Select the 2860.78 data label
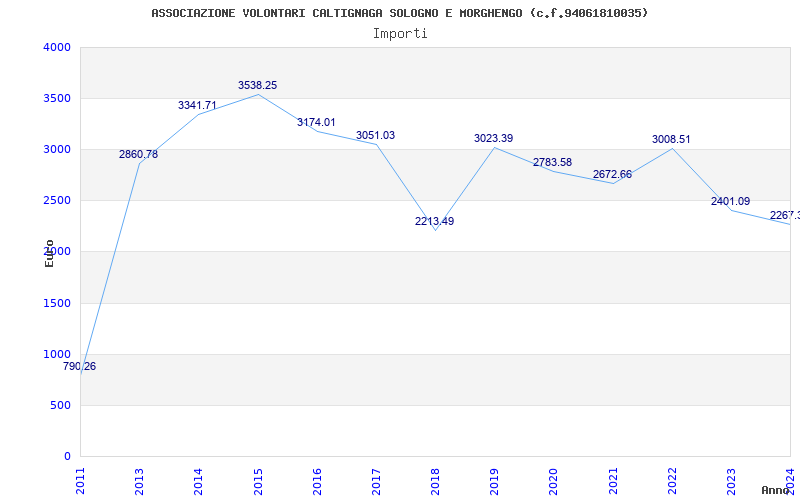 click(138, 154)
